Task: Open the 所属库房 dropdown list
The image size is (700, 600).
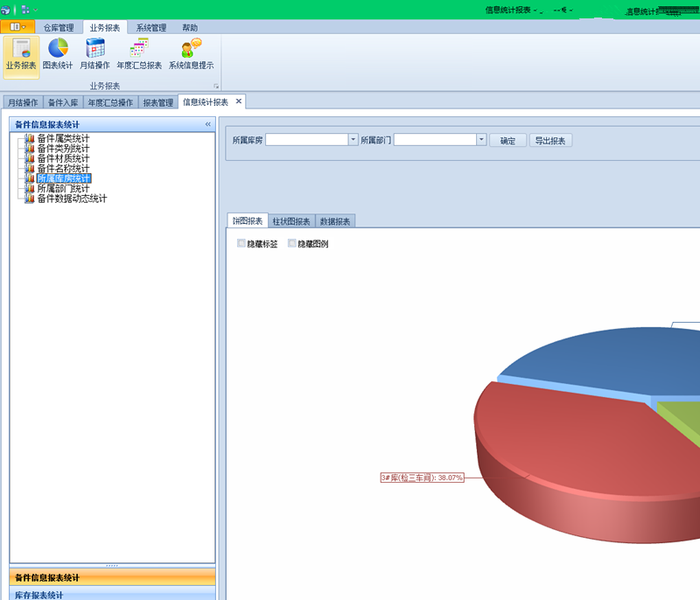Action: click(353, 139)
